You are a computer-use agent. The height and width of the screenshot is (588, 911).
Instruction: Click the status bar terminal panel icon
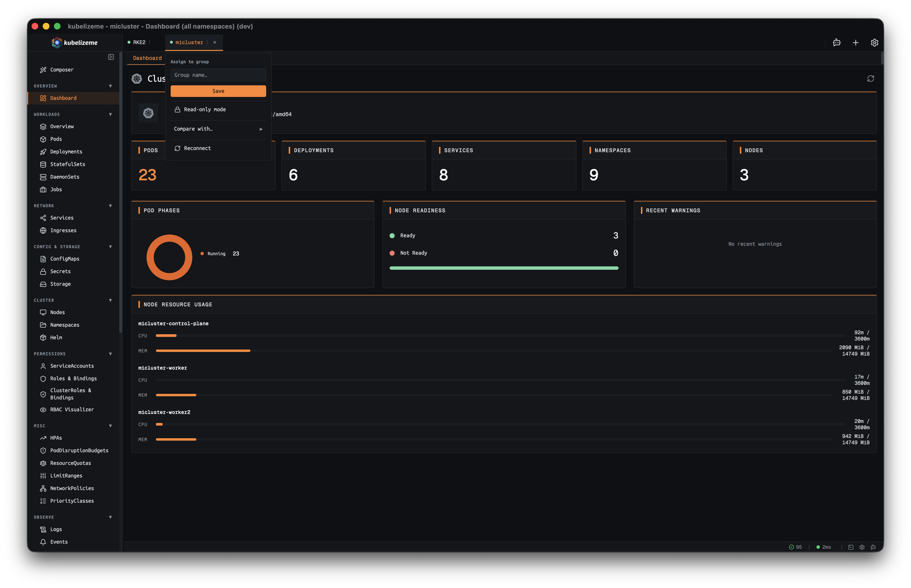click(x=851, y=547)
